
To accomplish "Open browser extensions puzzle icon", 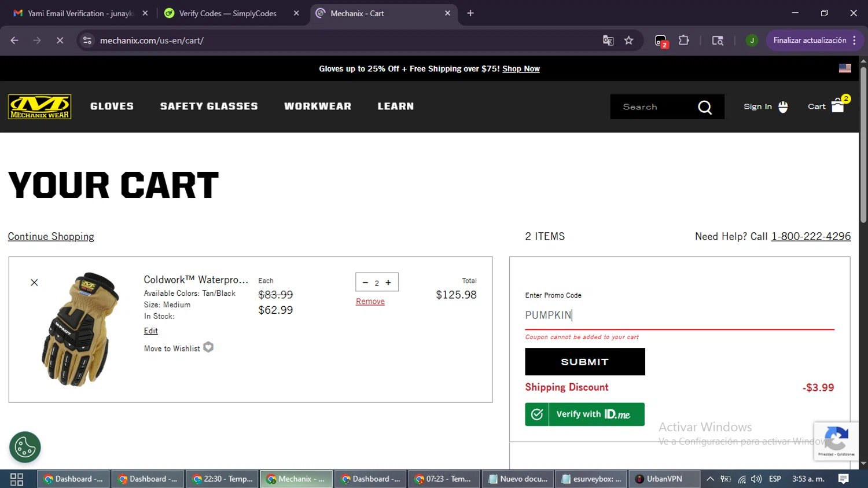I will (x=684, y=41).
